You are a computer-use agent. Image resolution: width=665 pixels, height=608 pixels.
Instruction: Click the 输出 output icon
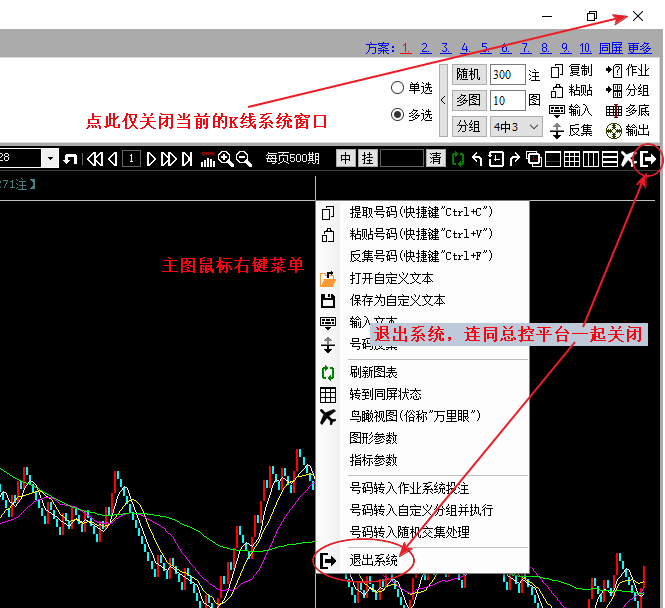[x=614, y=130]
